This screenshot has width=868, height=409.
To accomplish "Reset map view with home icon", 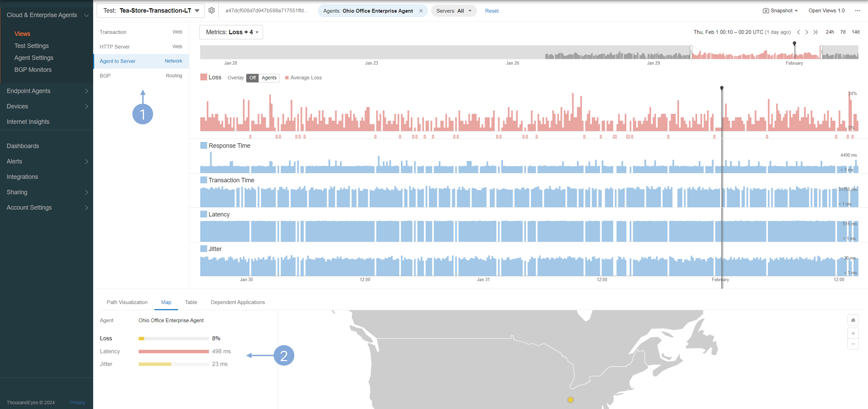I will tap(853, 320).
